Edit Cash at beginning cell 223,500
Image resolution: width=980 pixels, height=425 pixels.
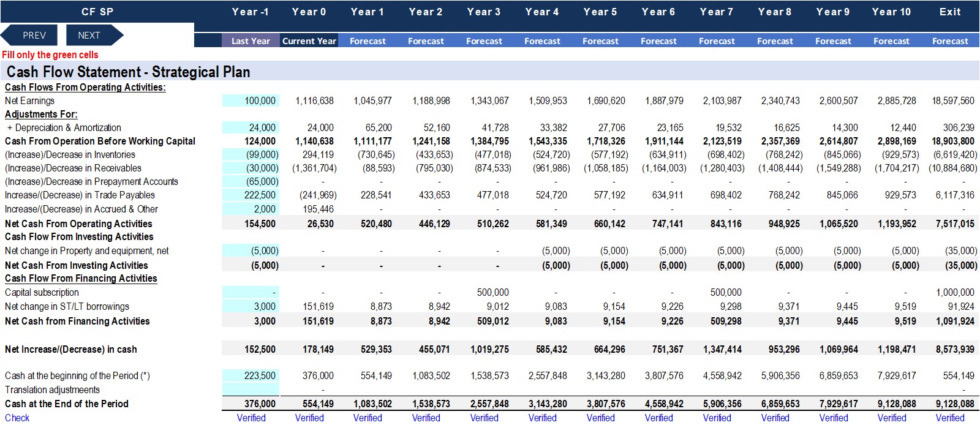251,375
